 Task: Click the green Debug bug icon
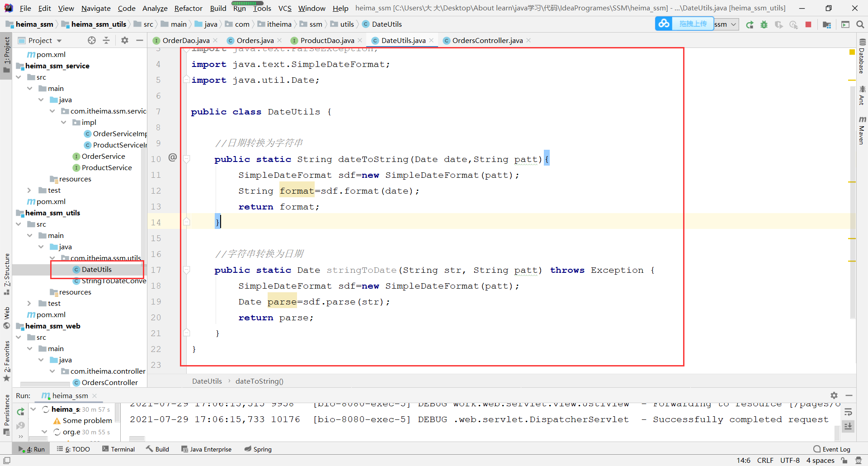[x=764, y=24]
